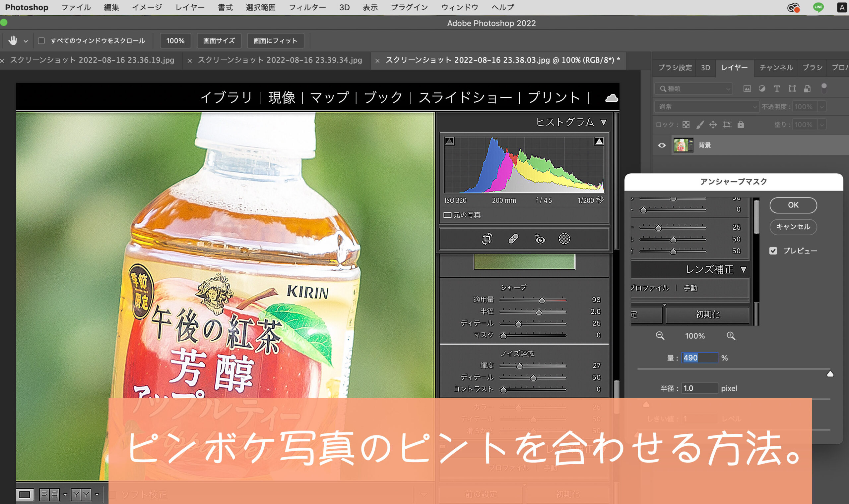
Task: Toggle the layer filtering on/off switch
Action: point(824,88)
